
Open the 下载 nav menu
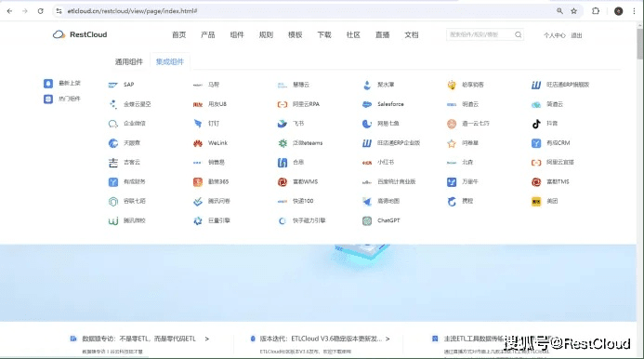(x=324, y=35)
